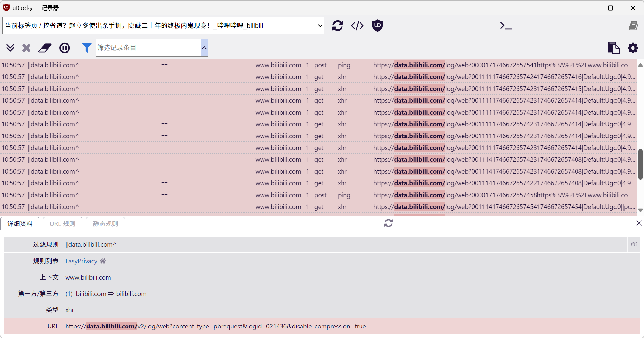Click the log list scrollbar thumb

pyautogui.click(x=640, y=164)
